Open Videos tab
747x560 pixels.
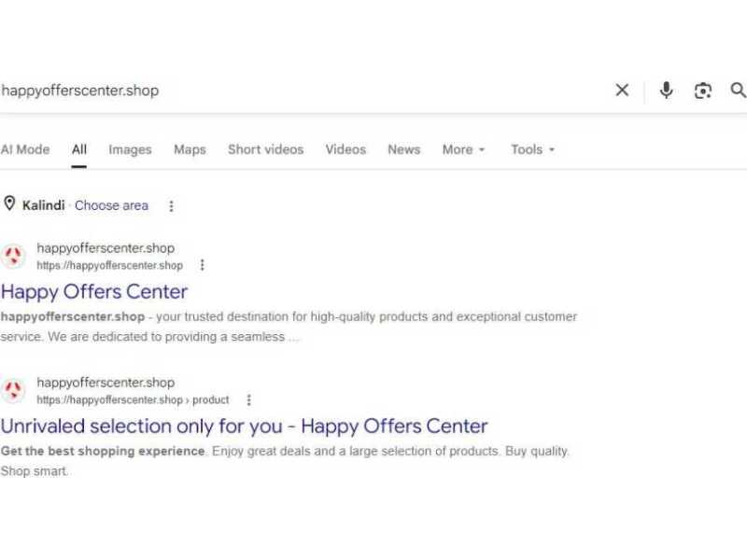pos(345,149)
